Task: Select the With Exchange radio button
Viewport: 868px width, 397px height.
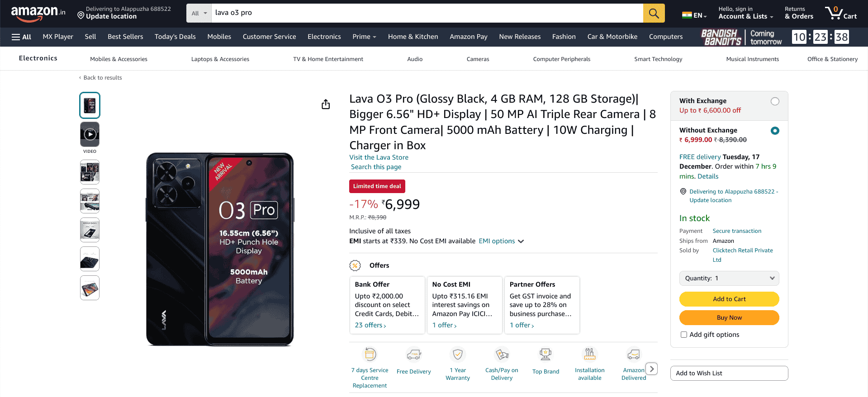Action: point(775,101)
